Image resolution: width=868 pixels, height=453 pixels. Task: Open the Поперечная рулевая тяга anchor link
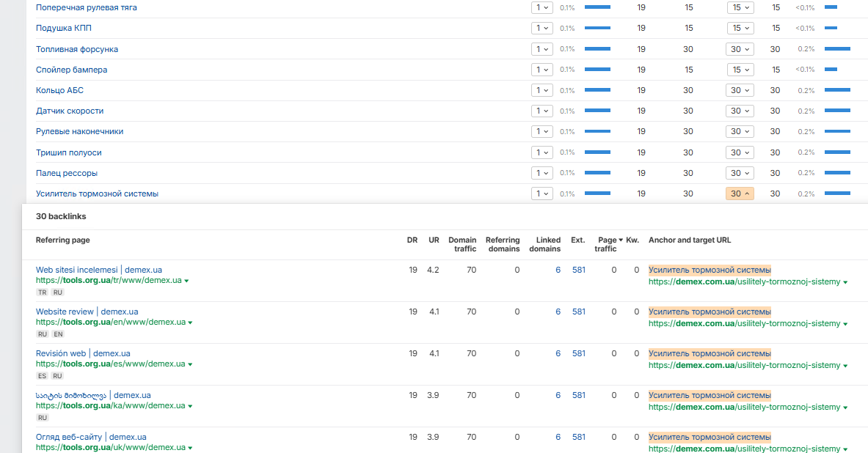[x=87, y=8]
